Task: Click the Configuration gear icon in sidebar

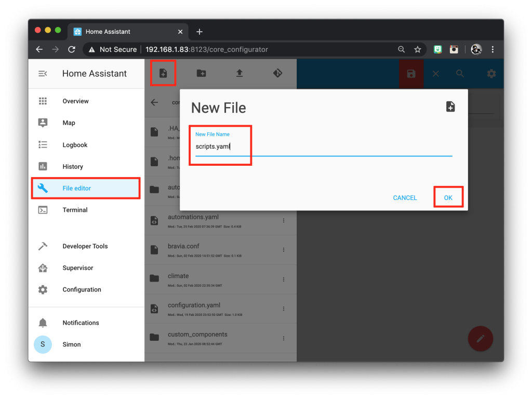Action: pos(43,290)
